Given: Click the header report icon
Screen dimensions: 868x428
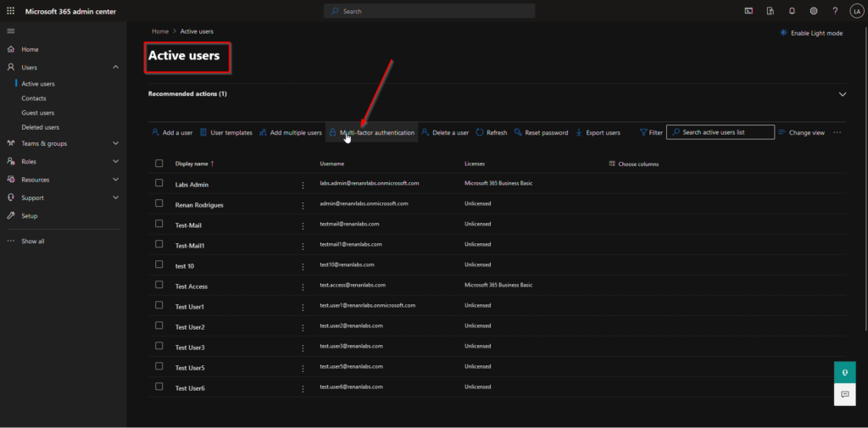Looking at the screenshot, I should coord(770,11).
